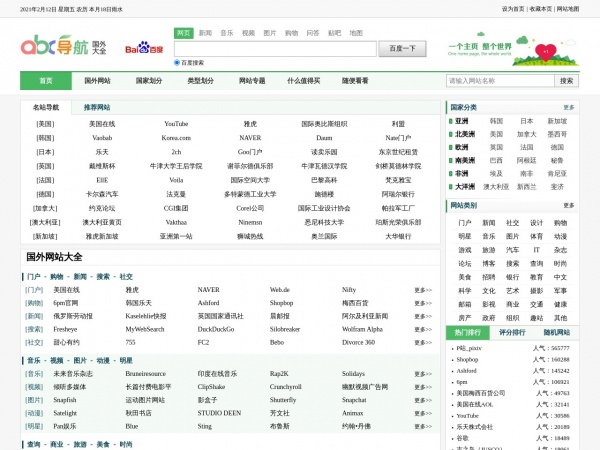Focus the 请输入网站名称 site search field
This screenshot has height=450, width=600.
tap(500, 81)
